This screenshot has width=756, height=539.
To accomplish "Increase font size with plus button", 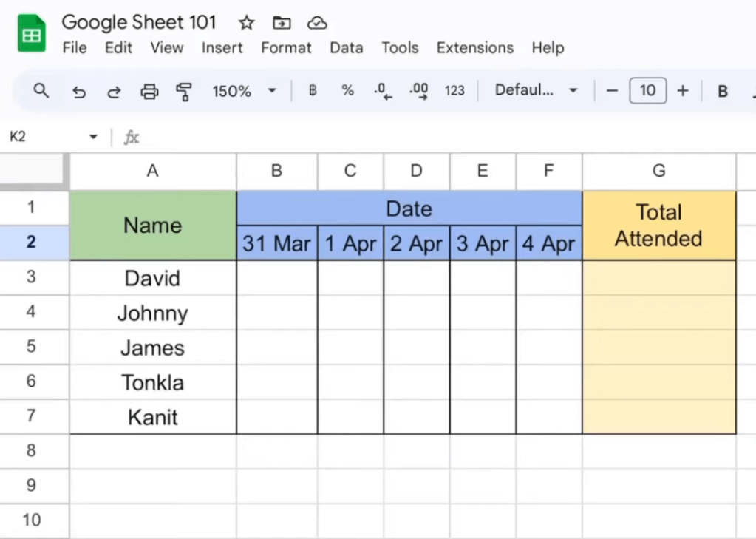I will click(683, 91).
